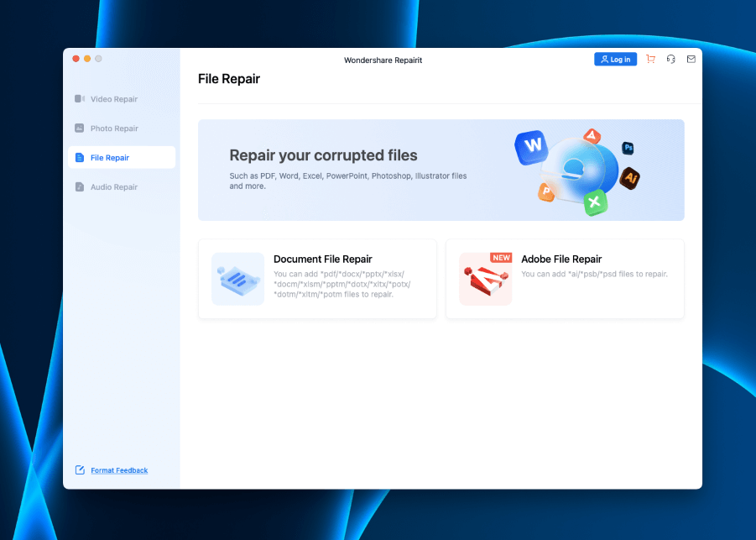The height and width of the screenshot is (540, 756).
Task: Click the Audio Repair music-file icon
Action: (80, 186)
